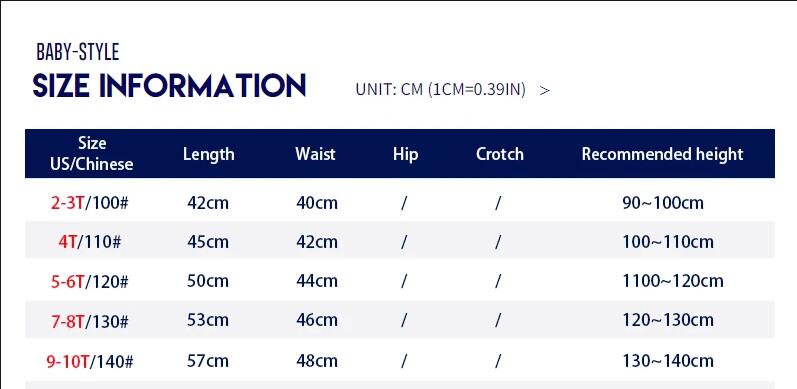Viewport: 797px width, 389px height.
Task: Click the 1100~120cm recommended height cell
Action: 672,281
